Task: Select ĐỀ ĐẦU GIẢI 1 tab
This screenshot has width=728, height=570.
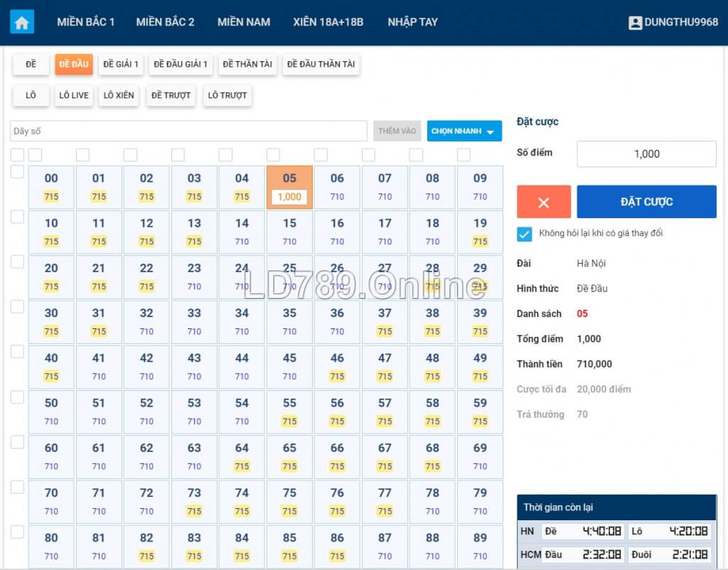Action: click(181, 64)
